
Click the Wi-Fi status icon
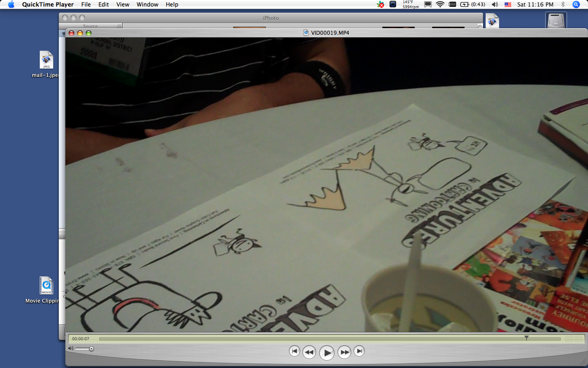(x=440, y=4)
